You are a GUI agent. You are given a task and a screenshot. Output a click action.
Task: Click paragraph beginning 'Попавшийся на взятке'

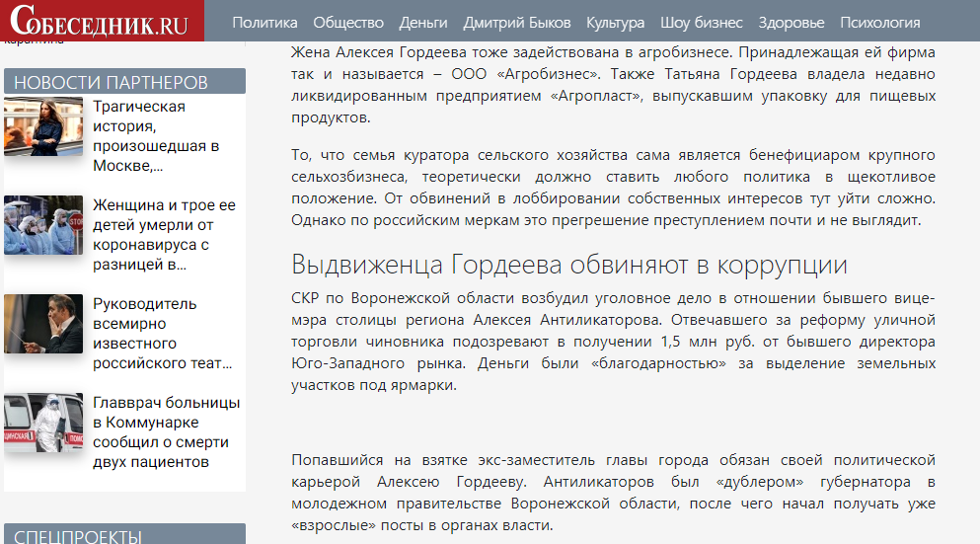tap(613, 493)
